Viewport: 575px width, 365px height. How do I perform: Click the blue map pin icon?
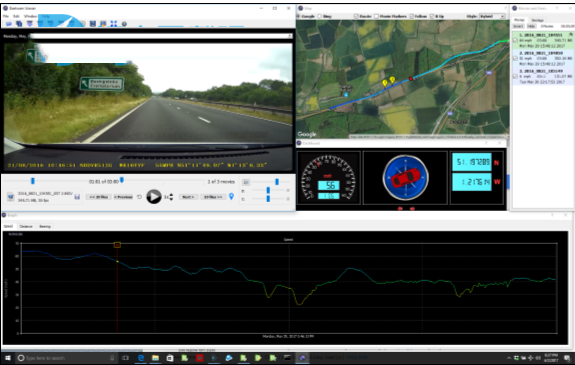tap(231, 197)
